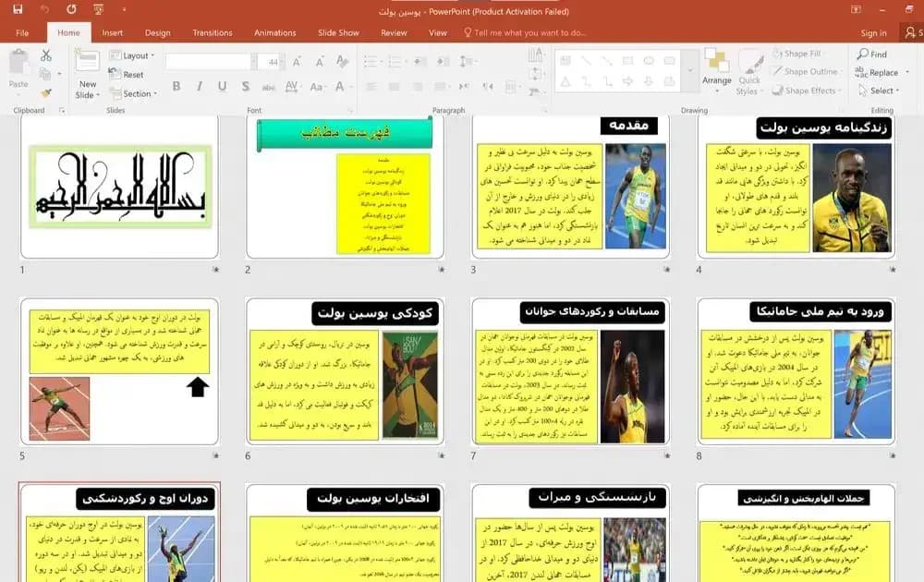Click Clear All Formatting icon
Screen dimensions: 924x582
tap(343, 61)
